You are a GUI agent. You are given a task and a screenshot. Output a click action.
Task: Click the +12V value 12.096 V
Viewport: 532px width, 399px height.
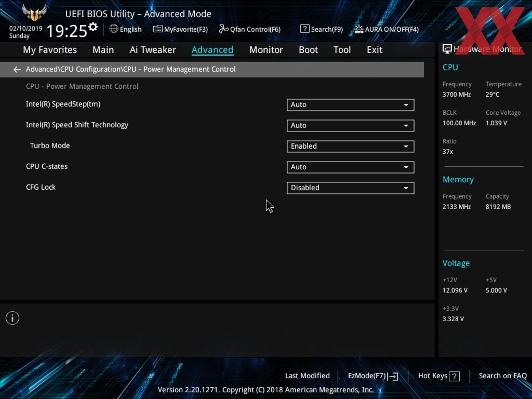[x=455, y=290]
